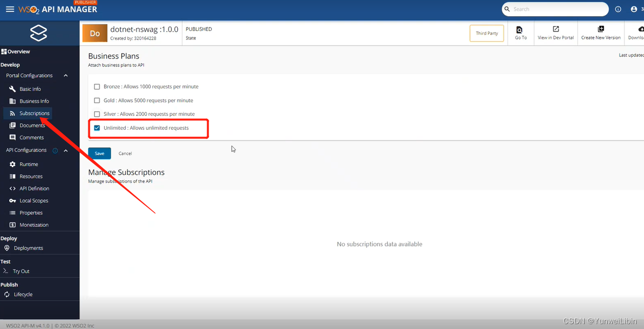Click the Business Info building icon
The width and height of the screenshot is (644, 329).
point(13,101)
